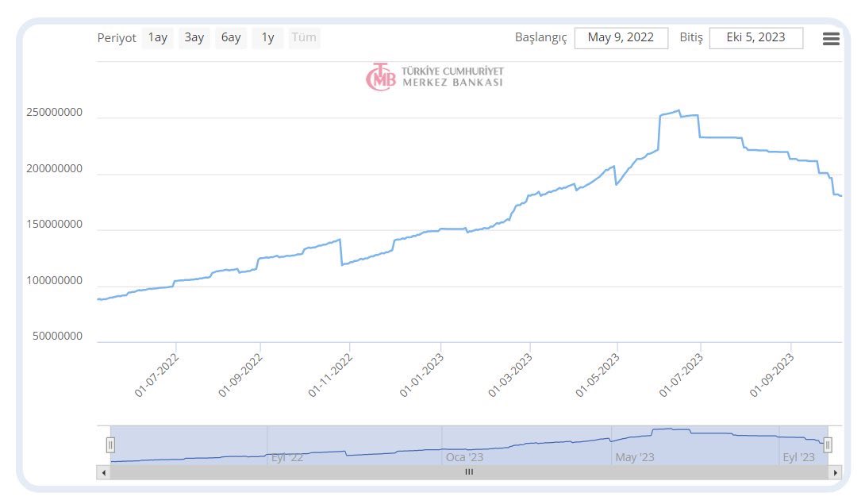Click the scrollbar right arrow
The width and height of the screenshot is (865, 504).
coord(835,472)
